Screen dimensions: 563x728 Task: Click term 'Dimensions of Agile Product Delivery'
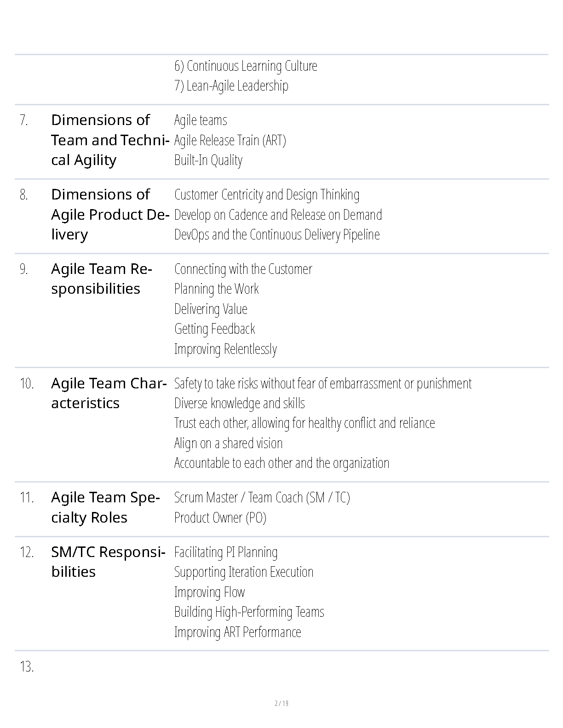pos(110,214)
